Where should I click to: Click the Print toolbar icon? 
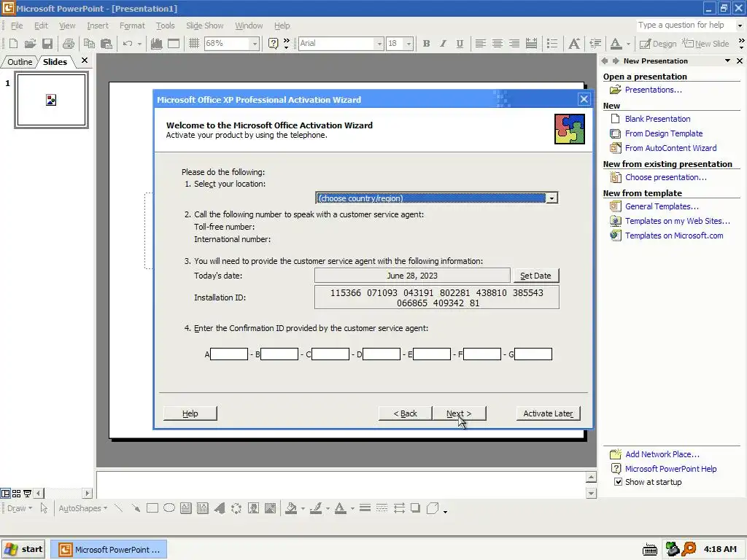68,43
